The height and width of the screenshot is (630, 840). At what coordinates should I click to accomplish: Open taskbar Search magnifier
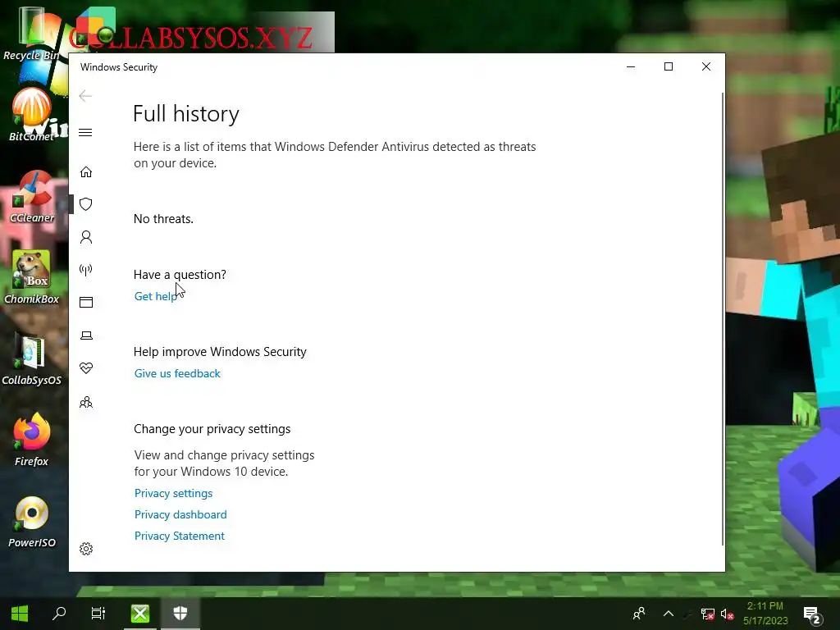pyautogui.click(x=59, y=614)
